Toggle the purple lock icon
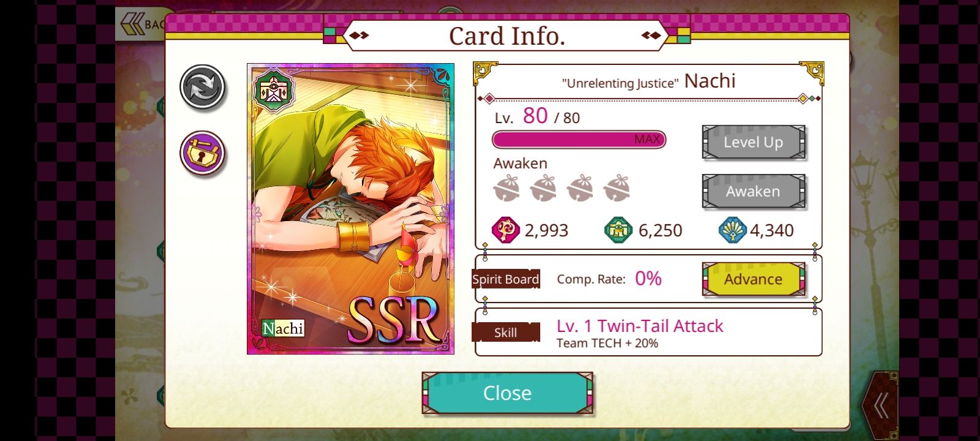This screenshot has width=980, height=441. pos(203,153)
